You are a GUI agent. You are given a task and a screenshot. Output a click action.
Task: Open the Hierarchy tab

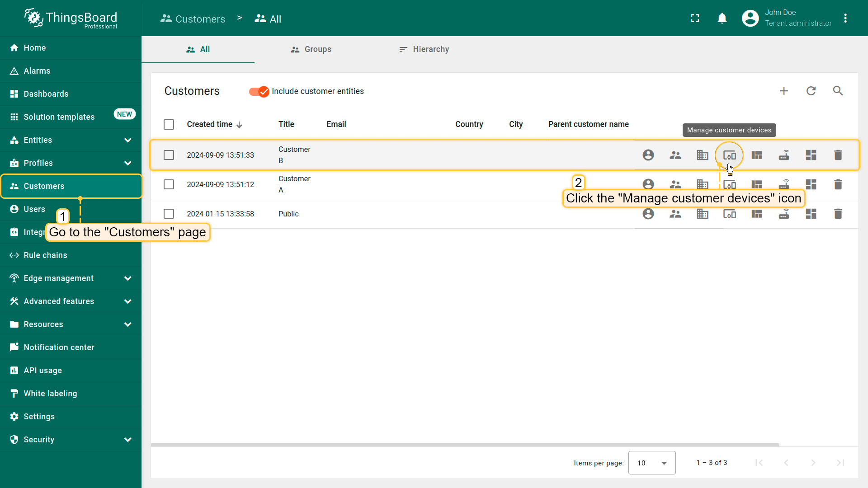coord(424,49)
